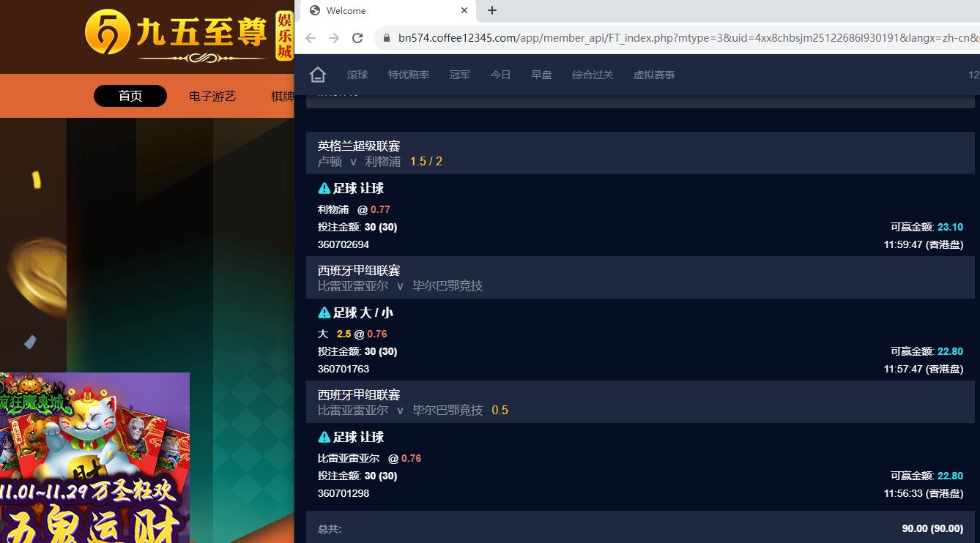Viewport: 980px width, 543px height.
Task: Select 综合过关 in the navigation bar
Action: 593,75
